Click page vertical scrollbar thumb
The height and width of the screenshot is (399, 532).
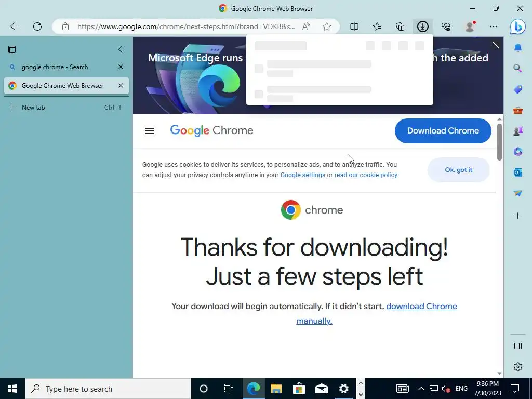[x=499, y=142]
